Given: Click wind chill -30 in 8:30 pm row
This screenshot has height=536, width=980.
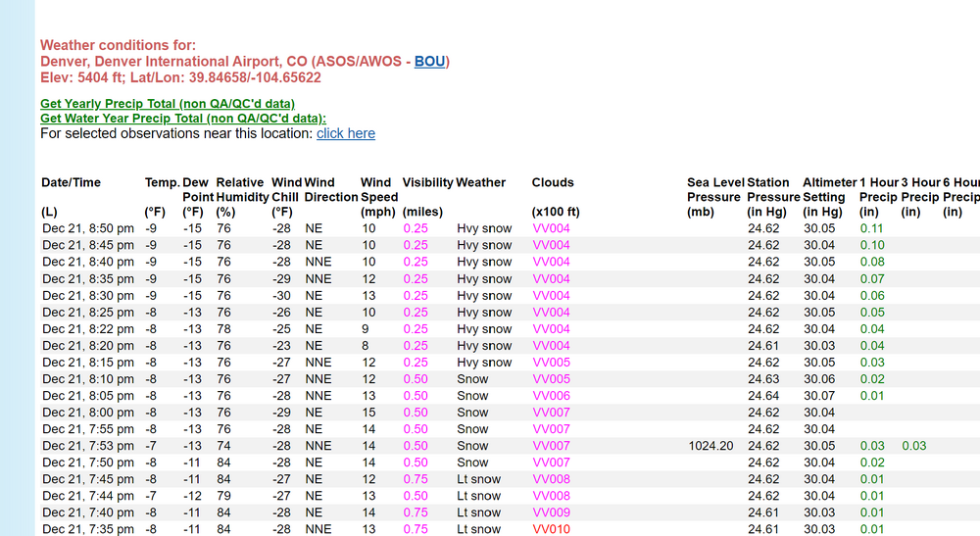Looking at the screenshot, I should [281, 296].
